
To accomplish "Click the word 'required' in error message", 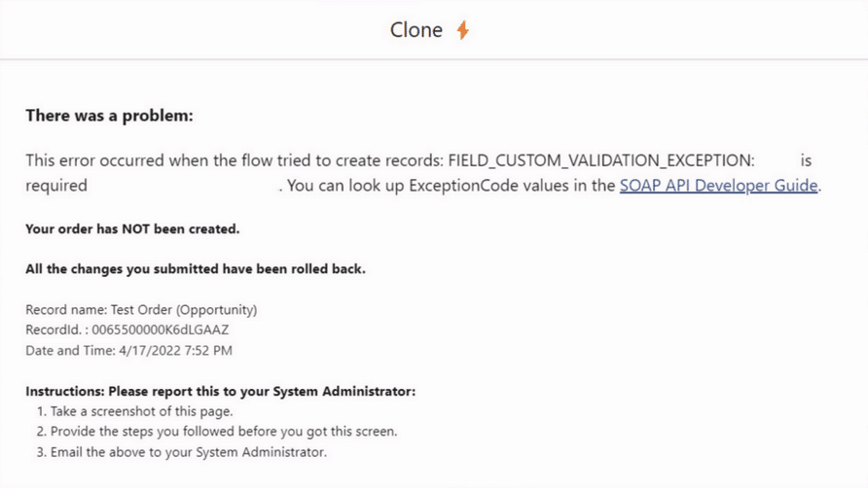I will 56,186.
